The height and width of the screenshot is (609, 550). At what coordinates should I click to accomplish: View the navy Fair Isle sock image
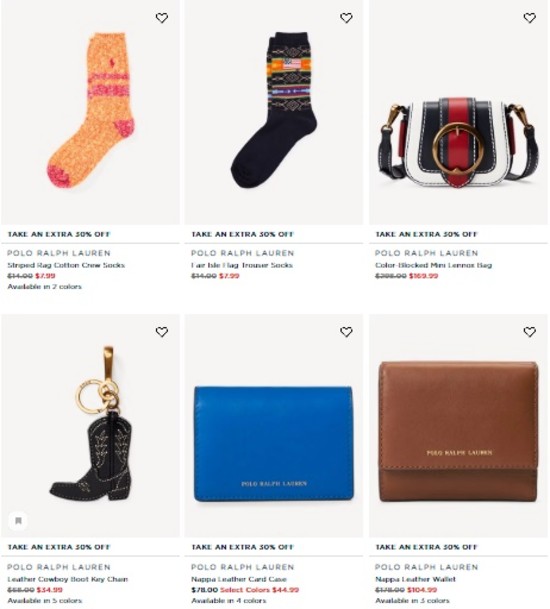[x=274, y=112]
